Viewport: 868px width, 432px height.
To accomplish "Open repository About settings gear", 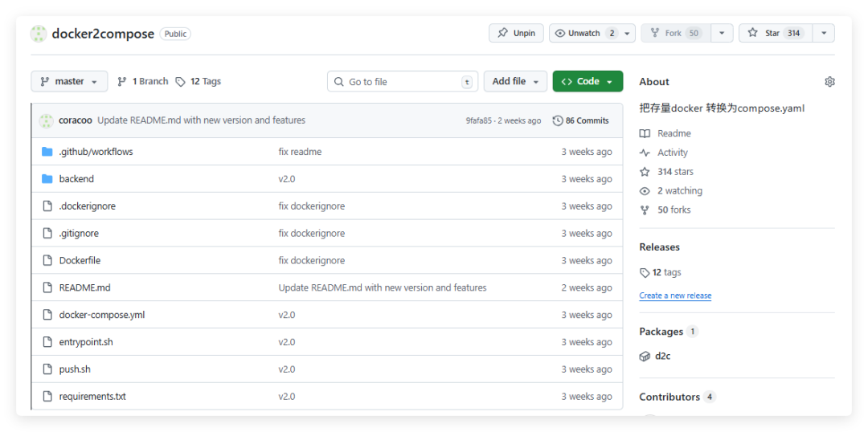I will coord(829,82).
